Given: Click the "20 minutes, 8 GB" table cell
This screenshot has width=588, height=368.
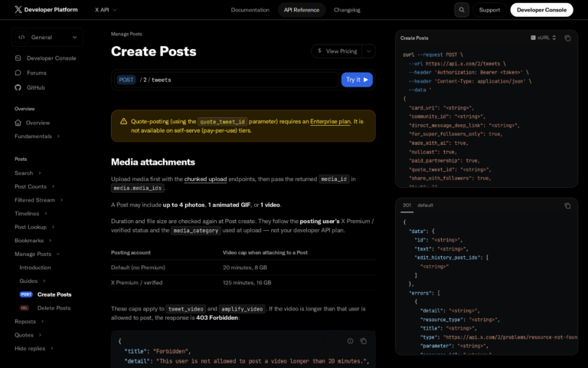Looking at the screenshot, I should click(x=245, y=268).
